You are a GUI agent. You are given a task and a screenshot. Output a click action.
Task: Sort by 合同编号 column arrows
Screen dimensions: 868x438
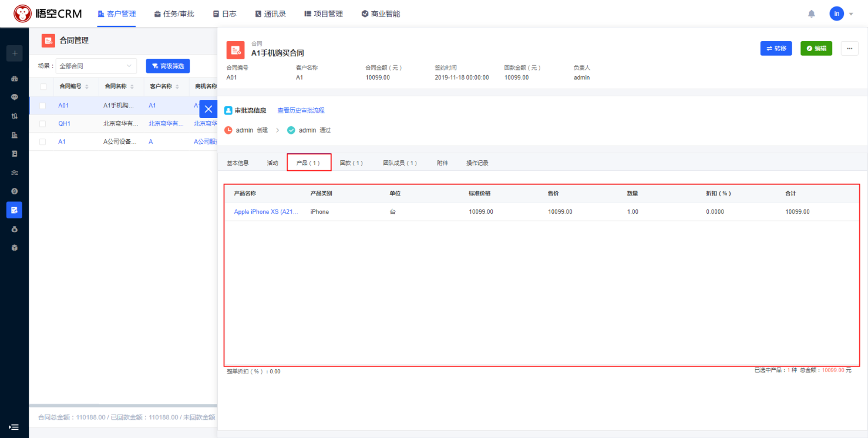[x=87, y=87]
